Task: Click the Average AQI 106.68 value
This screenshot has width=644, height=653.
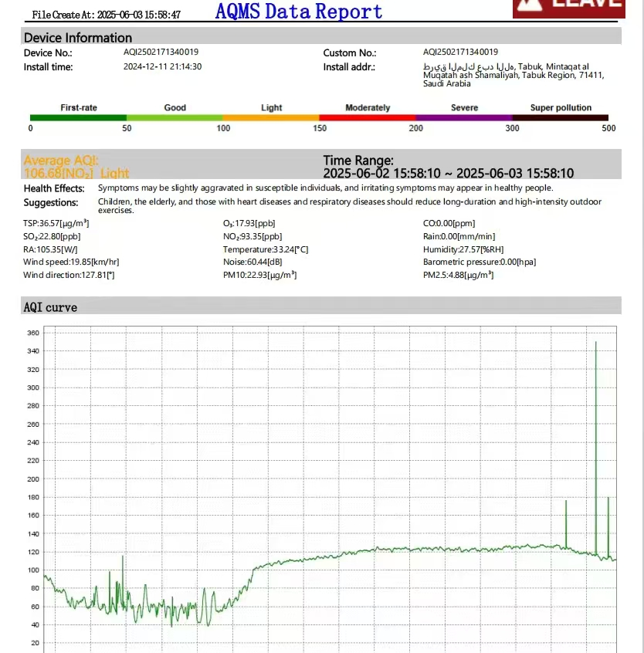Action: click(76, 174)
